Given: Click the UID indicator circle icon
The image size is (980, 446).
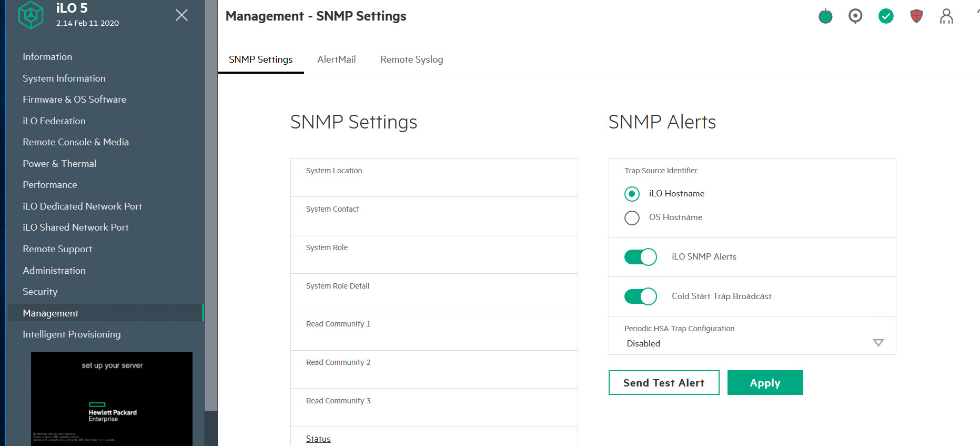Looking at the screenshot, I should coord(855,16).
